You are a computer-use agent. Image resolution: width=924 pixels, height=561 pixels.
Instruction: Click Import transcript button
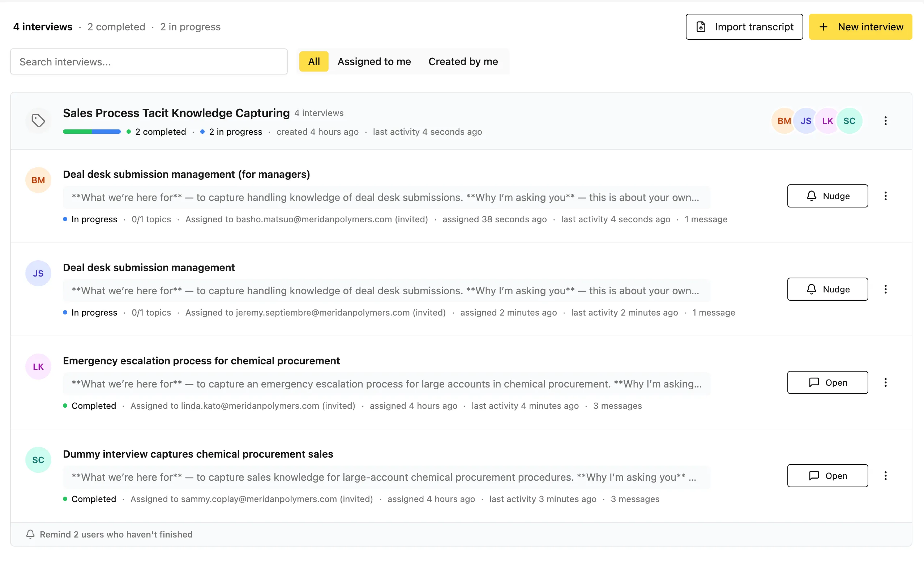(x=744, y=27)
